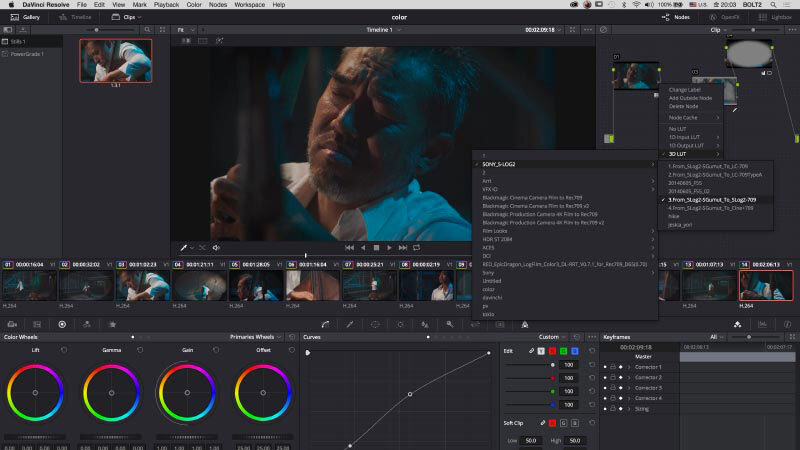Open the viewer Fit zoom dropdown
Viewport: 800px width, 450px height.
[186, 30]
